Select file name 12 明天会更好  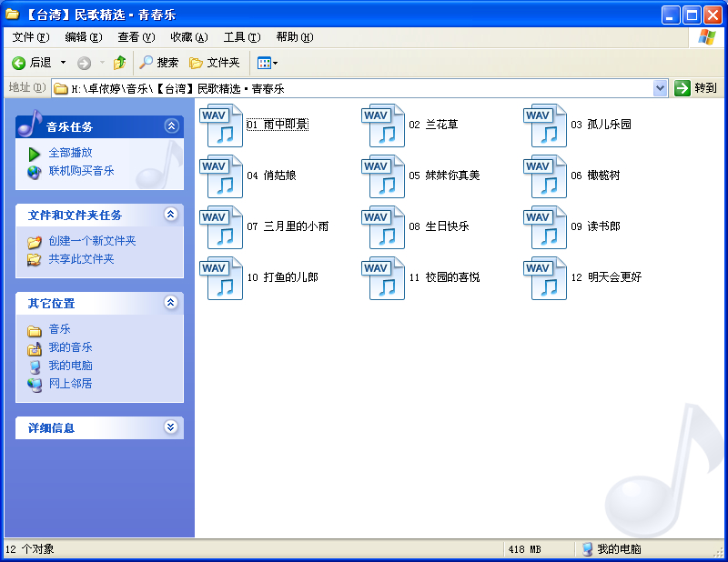point(606,277)
